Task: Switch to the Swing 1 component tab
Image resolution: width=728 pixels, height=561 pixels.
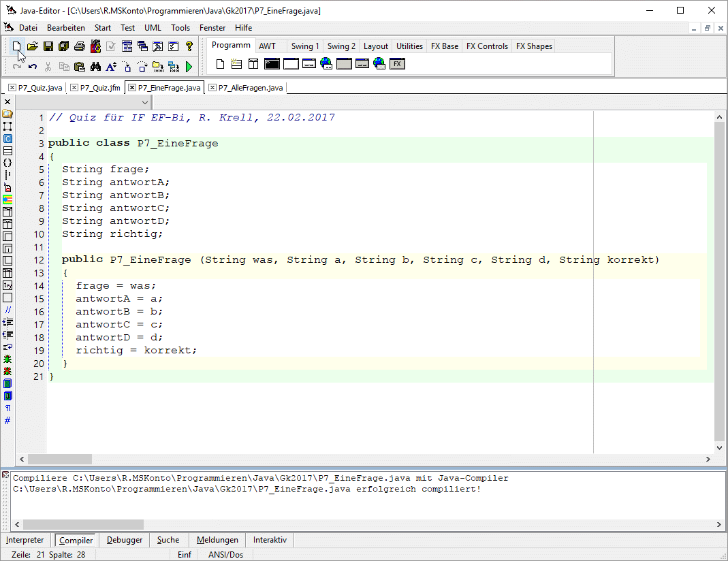Action: pyautogui.click(x=304, y=46)
